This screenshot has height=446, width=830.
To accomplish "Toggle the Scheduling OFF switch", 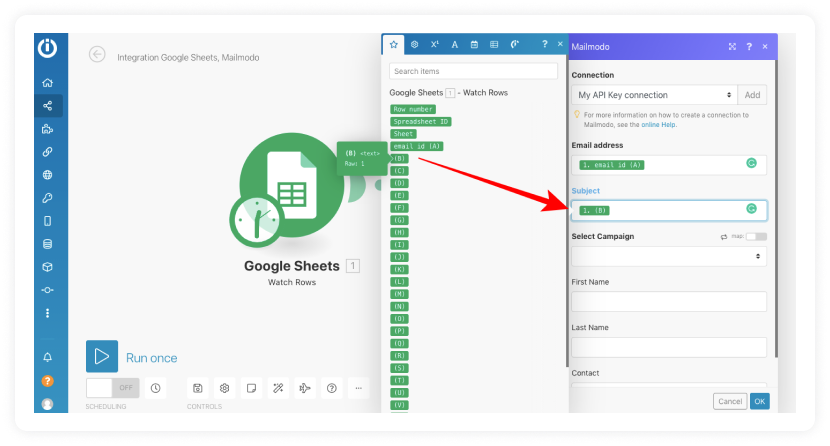I will point(113,388).
